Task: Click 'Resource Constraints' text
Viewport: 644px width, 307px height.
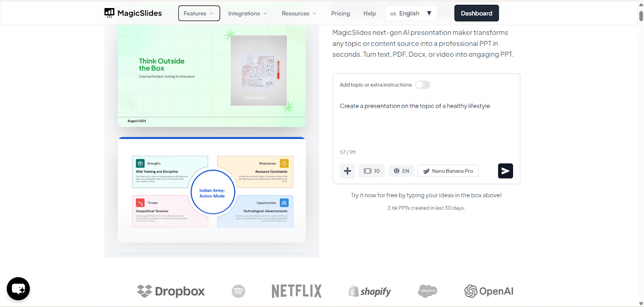Action: point(271,171)
